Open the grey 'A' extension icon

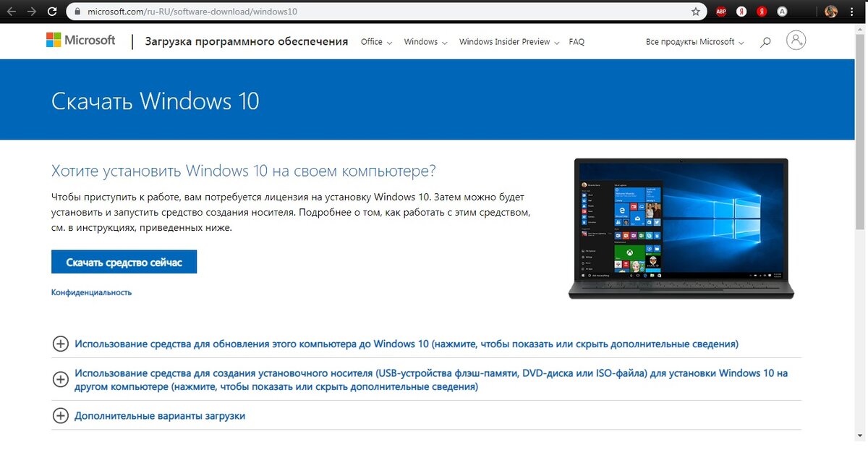click(x=782, y=12)
